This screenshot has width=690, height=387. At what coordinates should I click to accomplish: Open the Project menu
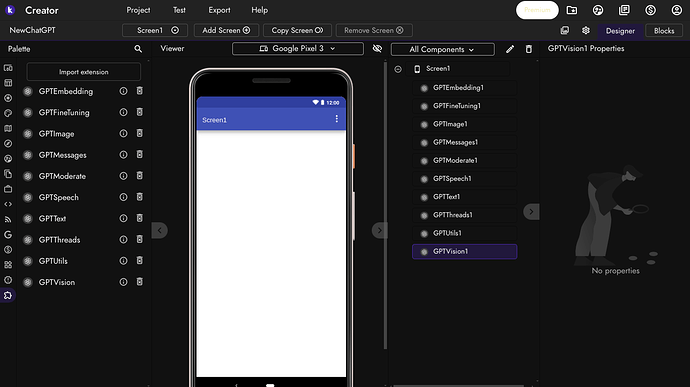coord(138,10)
